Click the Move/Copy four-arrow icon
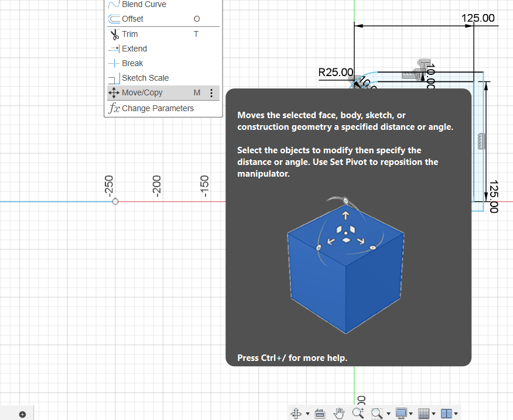Screen dimensions: 513x420 tap(114, 93)
